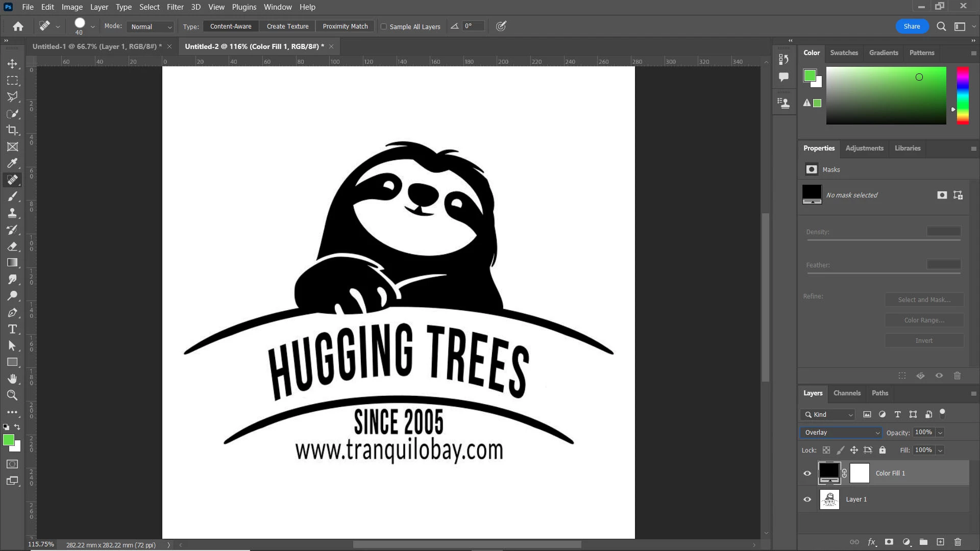Choose Proximity Match type button
Screen dimensions: 980x551
[345, 27]
